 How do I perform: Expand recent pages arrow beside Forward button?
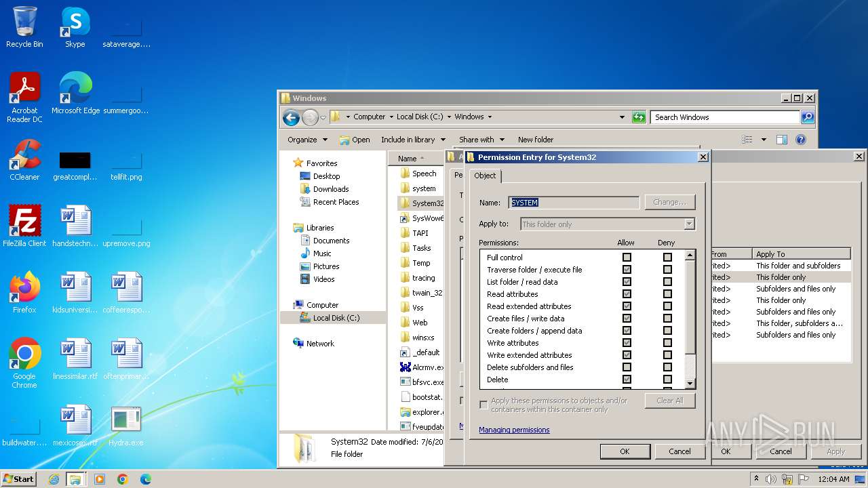(323, 117)
